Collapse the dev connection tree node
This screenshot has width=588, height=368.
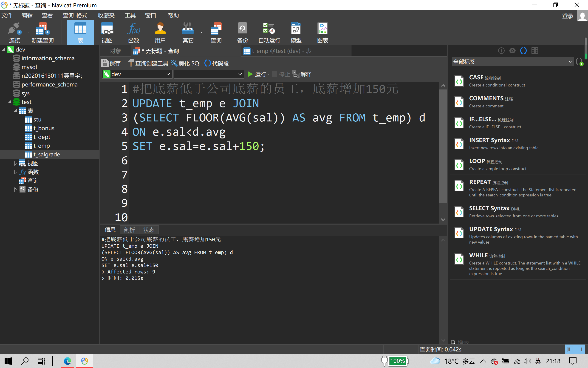(x=4, y=50)
